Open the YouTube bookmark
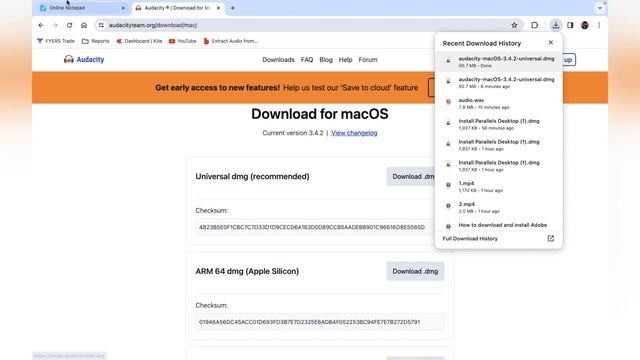Screen dimensions: 640x360 (182, 41)
